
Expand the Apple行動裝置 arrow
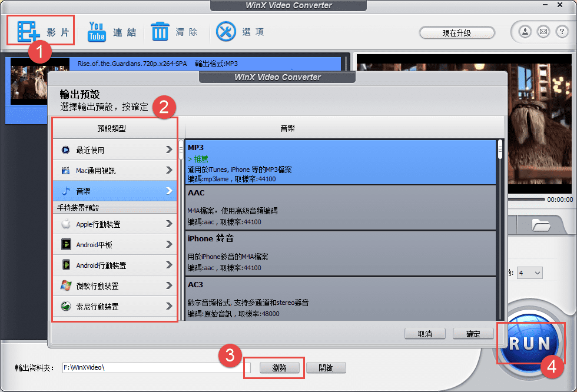coord(169,224)
